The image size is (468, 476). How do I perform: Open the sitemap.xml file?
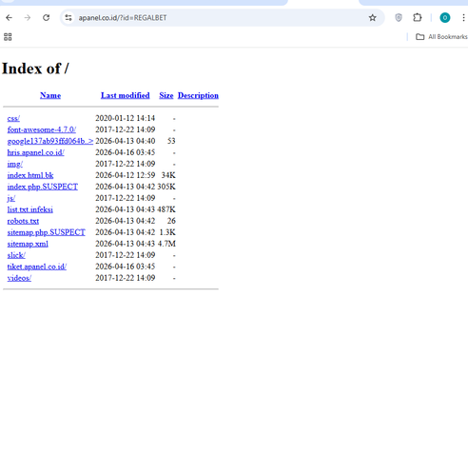[x=28, y=244]
